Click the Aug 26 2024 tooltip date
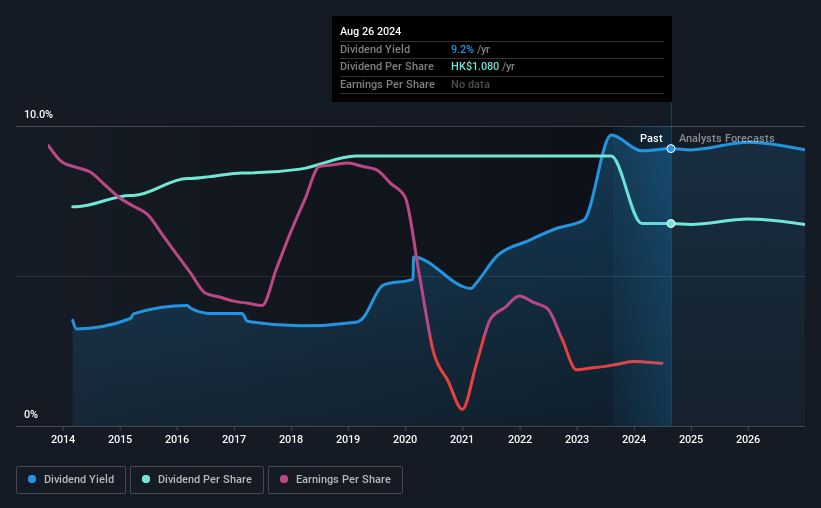This screenshot has height=508, width=821. pyautogui.click(x=371, y=31)
